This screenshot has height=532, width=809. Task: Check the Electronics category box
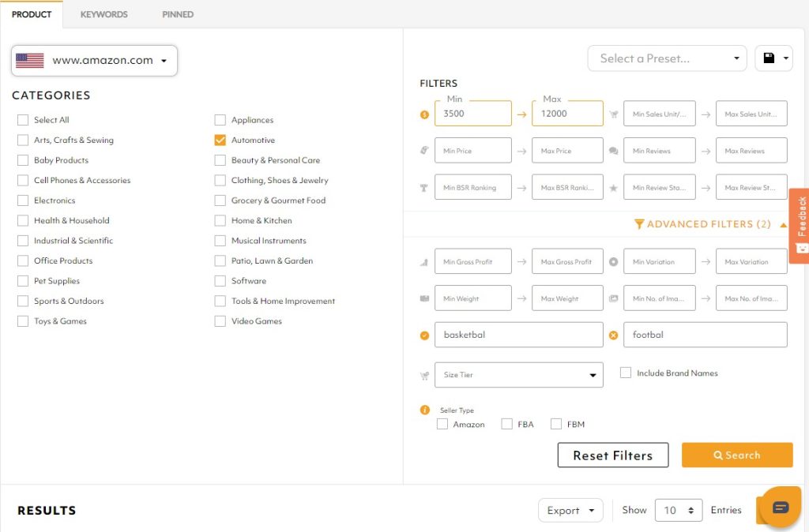click(23, 200)
